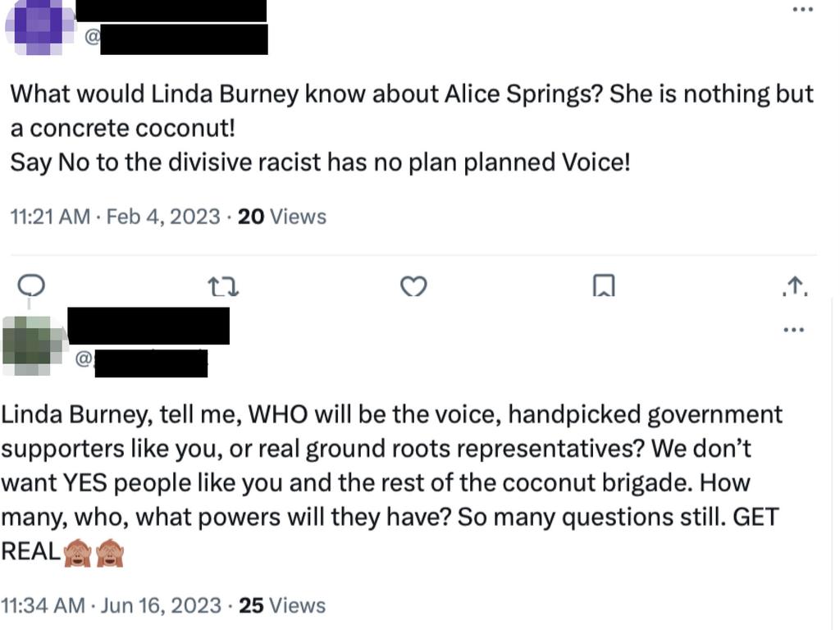Screen dimensions: 840x630
Task: Open the 11:34 AM Jun 16, 2023 timestamp
Action: coord(111,605)
